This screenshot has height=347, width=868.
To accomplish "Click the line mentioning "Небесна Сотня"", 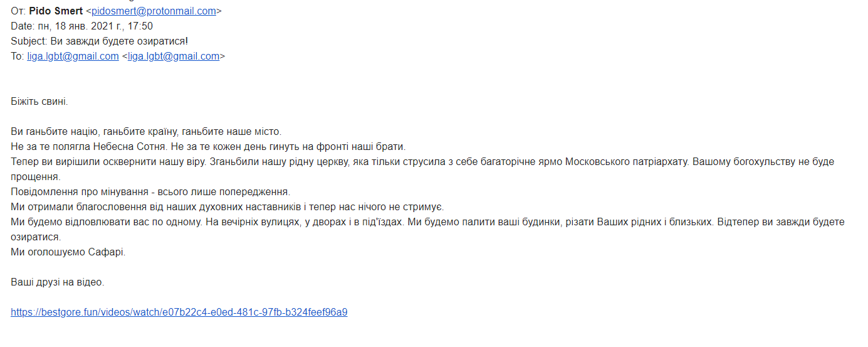I will (208, 147).
